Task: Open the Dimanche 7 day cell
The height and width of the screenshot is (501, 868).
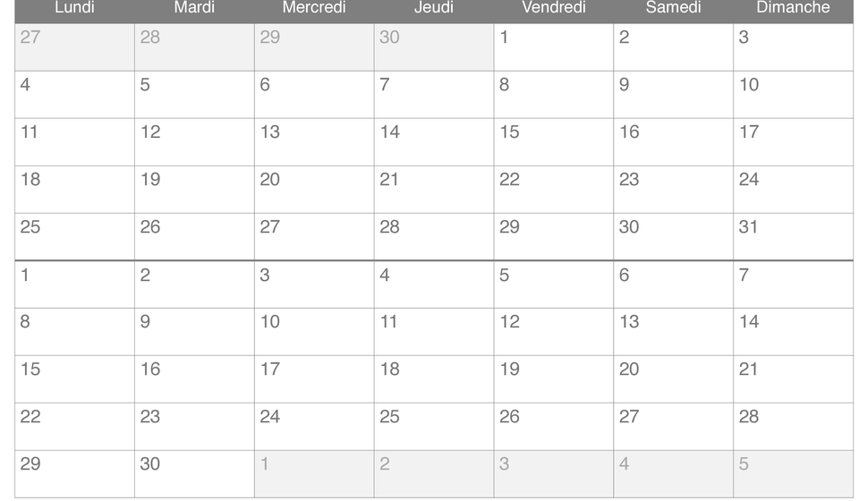Action: (793, 284)
